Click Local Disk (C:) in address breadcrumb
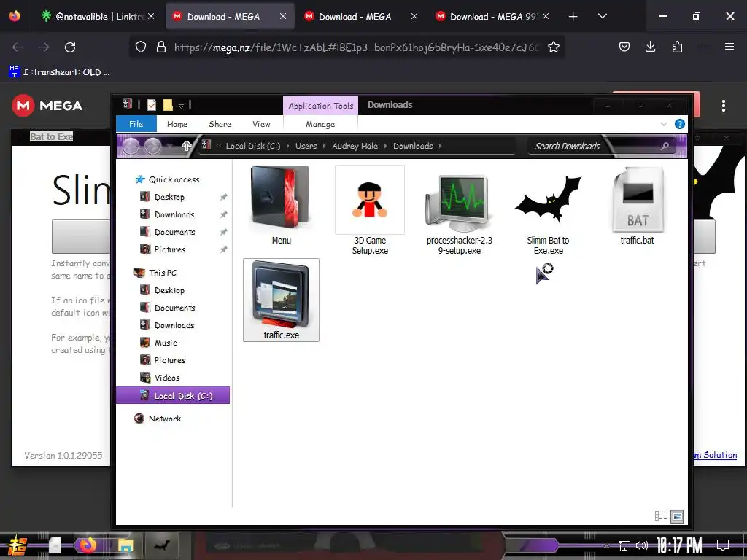 click(253, 146)
